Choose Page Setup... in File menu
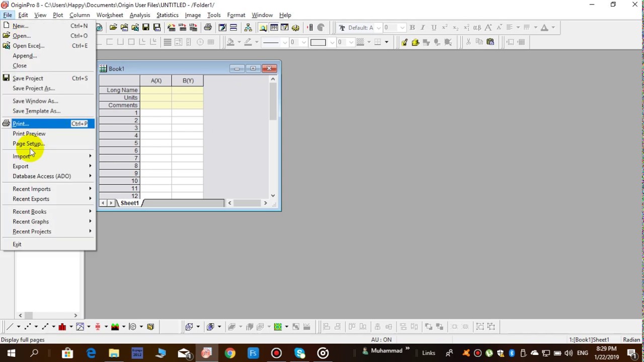Screen dimensions: 644x362 pyautogui.click(x=48, y=144)
